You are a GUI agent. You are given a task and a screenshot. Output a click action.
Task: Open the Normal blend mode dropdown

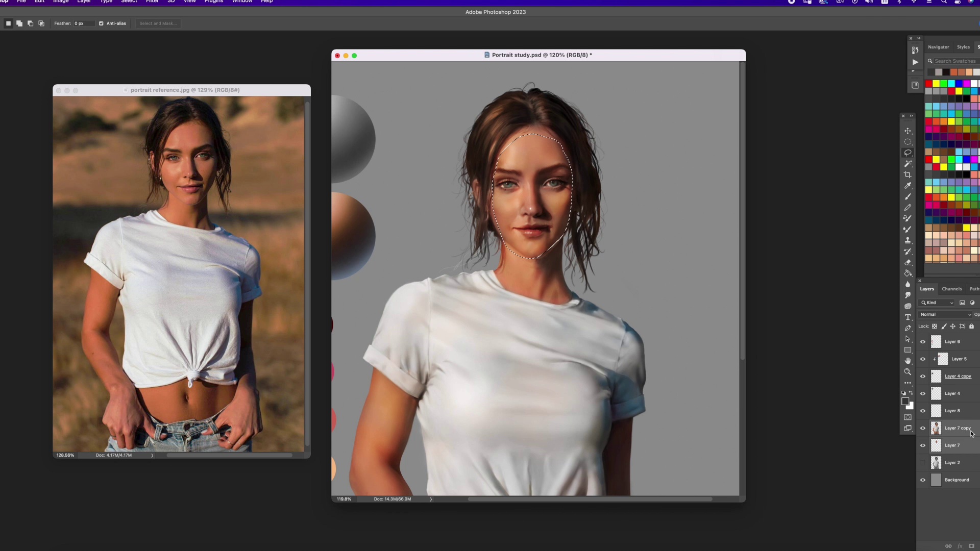(945, 315)
